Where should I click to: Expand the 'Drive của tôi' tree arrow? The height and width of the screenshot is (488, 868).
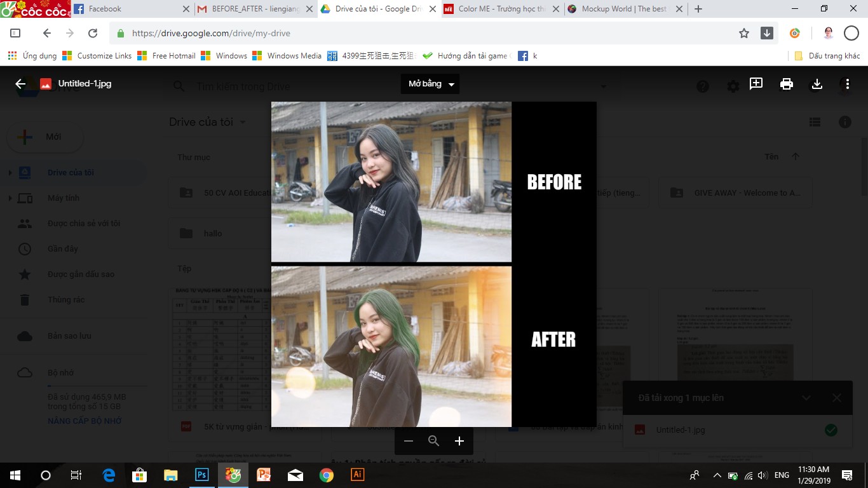10,173
